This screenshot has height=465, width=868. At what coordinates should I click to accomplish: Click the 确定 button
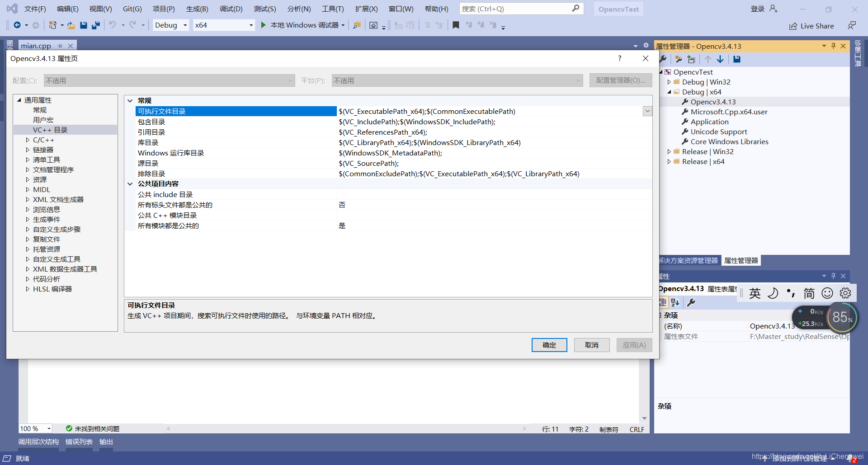549,345
